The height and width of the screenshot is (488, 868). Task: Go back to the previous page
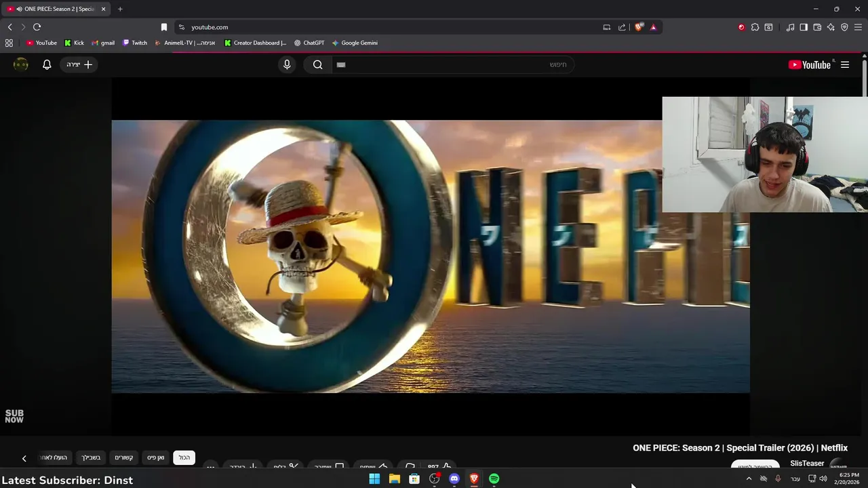[x=9, y=27]
